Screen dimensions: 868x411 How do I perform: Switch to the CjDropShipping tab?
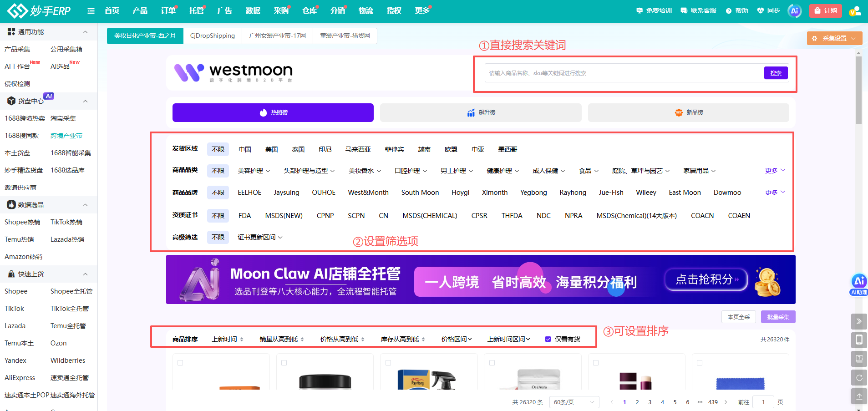point(213,36)
